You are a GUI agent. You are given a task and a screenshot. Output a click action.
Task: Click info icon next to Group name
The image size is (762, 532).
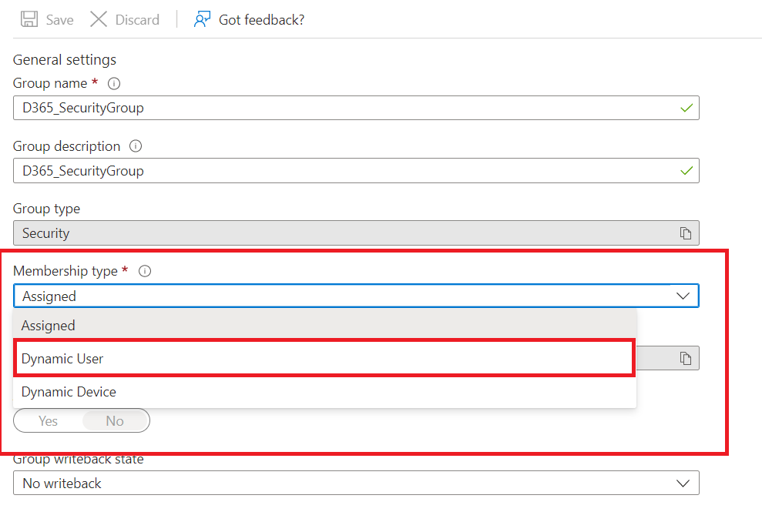click(114, 83)
